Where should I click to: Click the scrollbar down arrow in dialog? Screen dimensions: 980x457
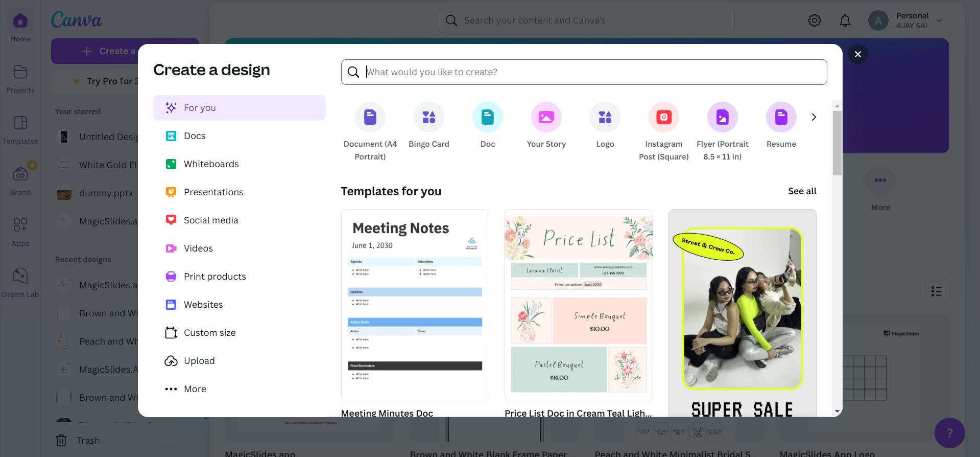click(837, 411)
